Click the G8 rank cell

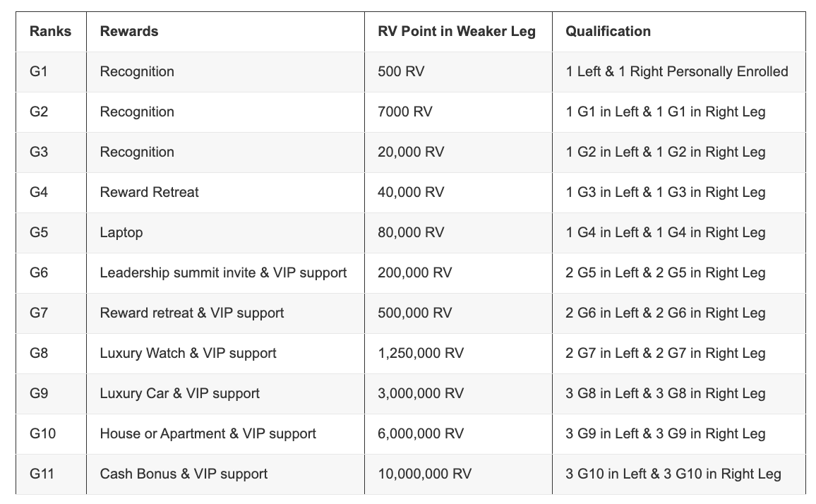(39, 353)
